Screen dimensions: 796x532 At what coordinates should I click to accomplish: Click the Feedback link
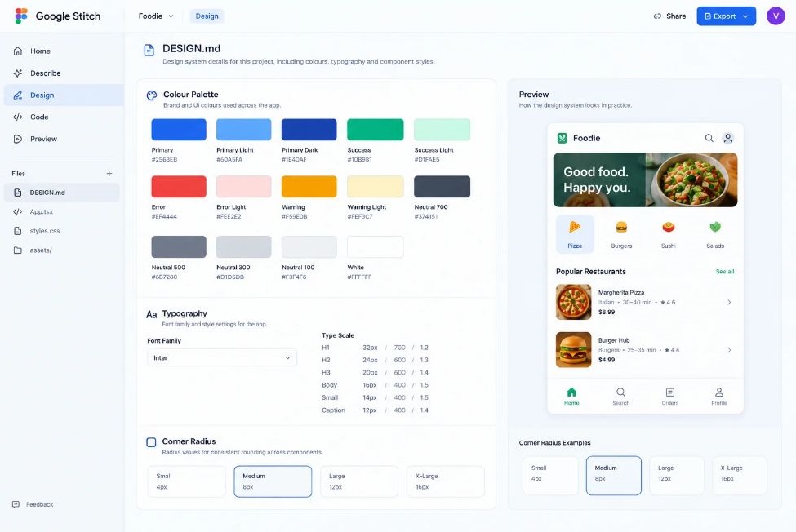[40, 504]
